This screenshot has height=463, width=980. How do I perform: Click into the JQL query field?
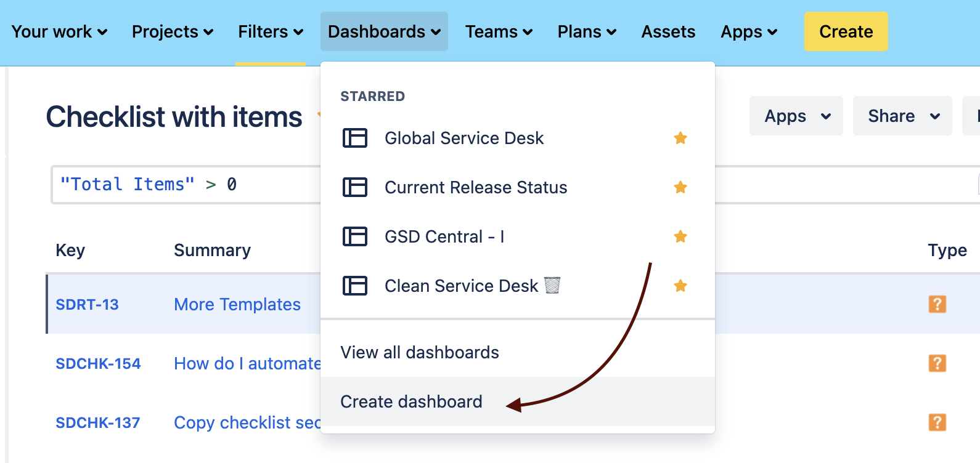point(185,184)
